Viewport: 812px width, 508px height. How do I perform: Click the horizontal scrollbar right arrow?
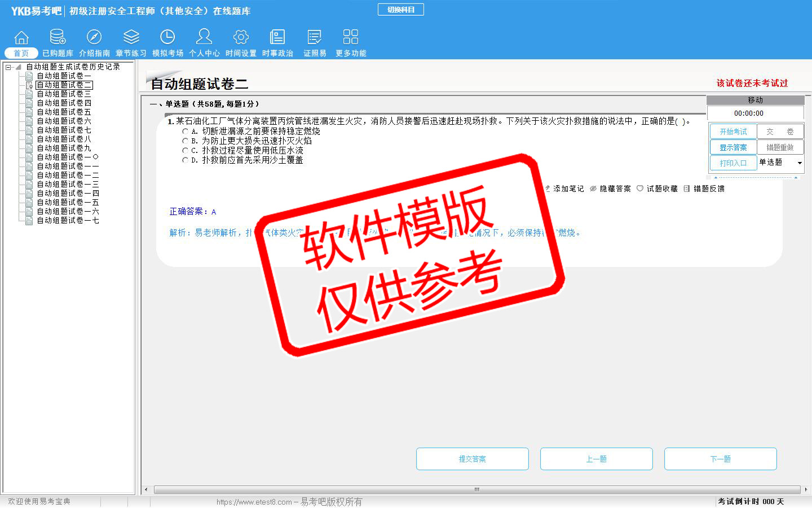[806, 489]
